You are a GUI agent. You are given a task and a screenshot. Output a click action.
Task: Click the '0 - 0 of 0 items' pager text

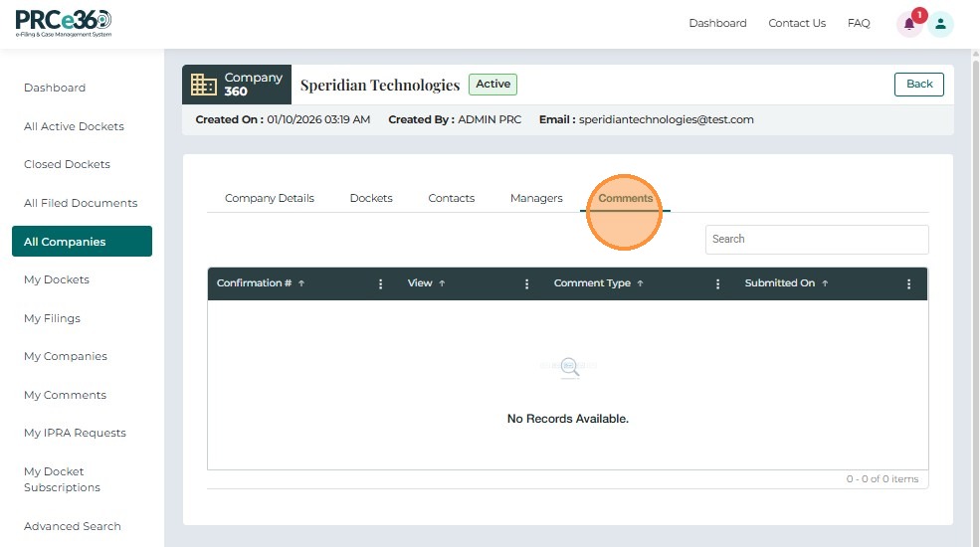pos(882,479)
